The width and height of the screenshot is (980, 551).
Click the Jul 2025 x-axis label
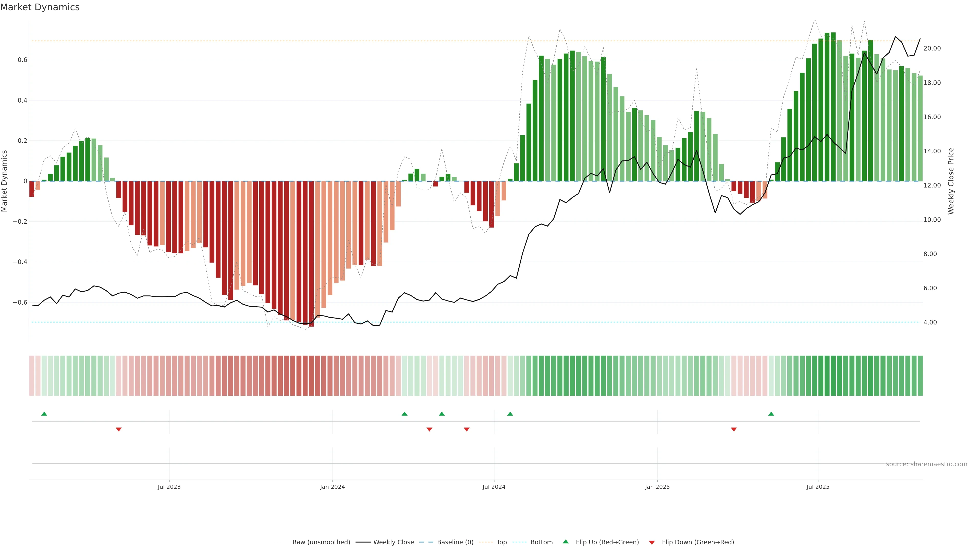pyautogui.click(x=817, y=487)
